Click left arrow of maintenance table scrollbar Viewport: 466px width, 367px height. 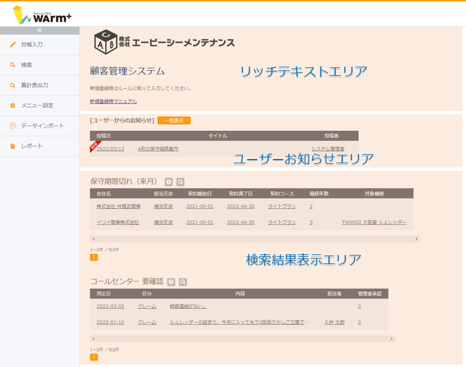[93, 239]
